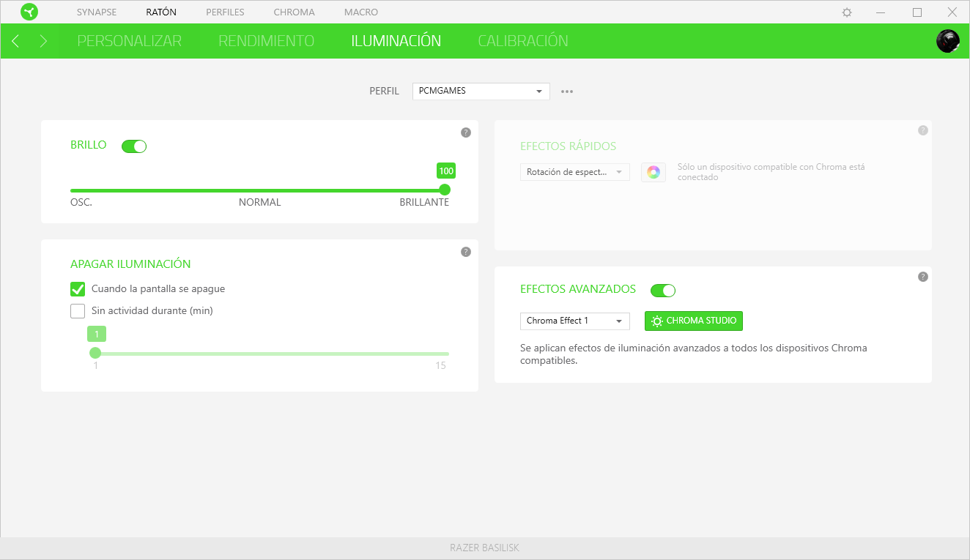Select the ILUMINACIÓN section

[396, 41]
